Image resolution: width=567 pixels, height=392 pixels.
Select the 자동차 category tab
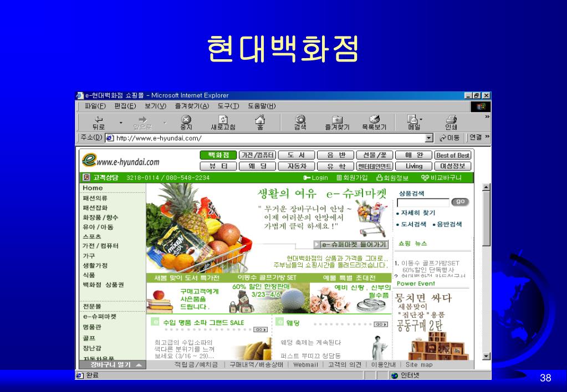click(x=297, y=166)
